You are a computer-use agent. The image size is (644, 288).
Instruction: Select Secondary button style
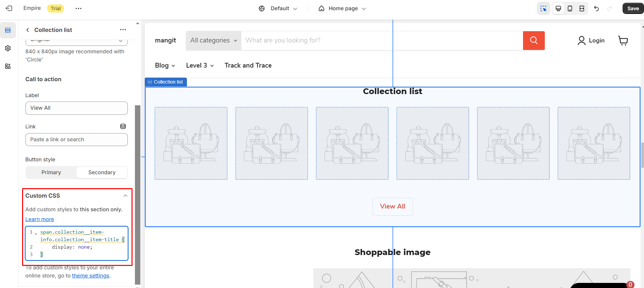coord(102,173)
